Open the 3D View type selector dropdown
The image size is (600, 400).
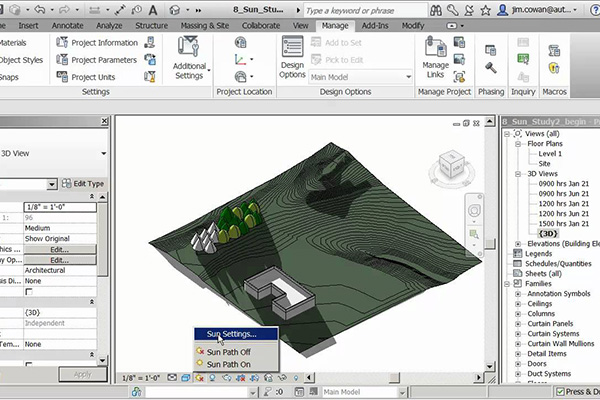click(x=104, y=153)
